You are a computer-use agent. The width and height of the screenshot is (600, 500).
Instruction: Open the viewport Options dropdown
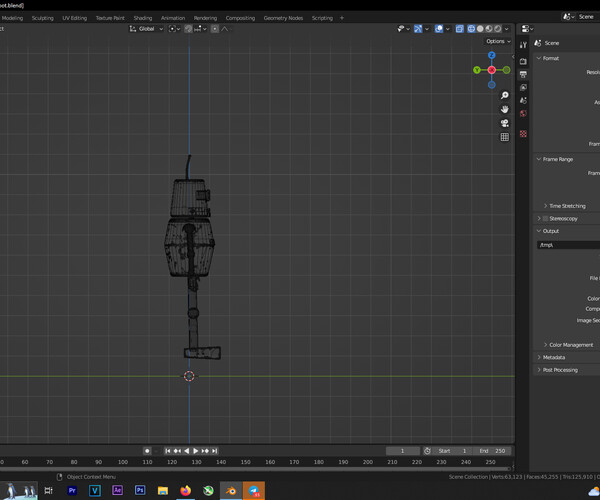[497, 41]
